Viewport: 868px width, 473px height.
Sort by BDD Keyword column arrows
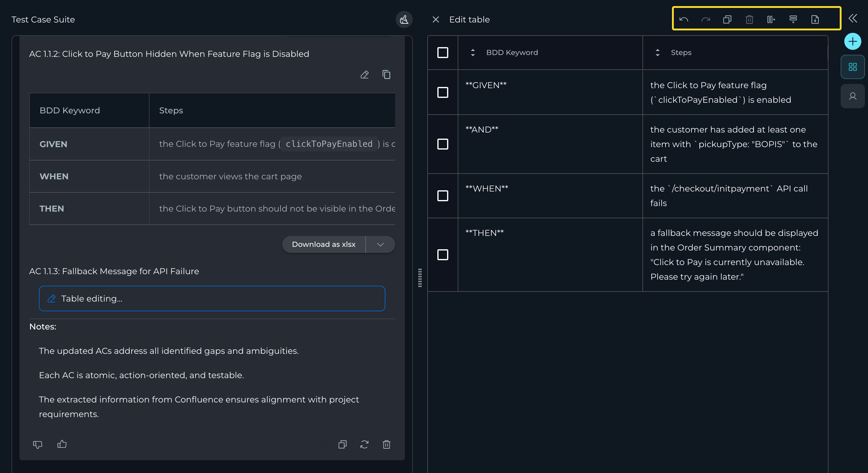click(x=472, y=53)
